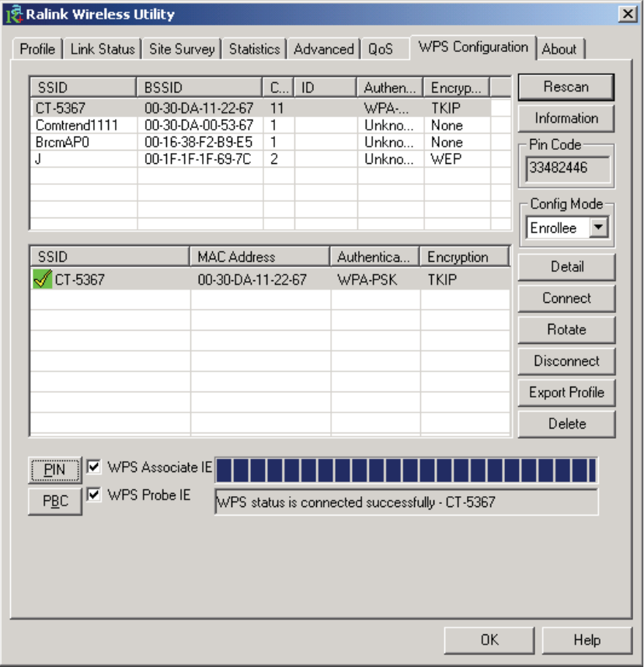Image resolution: width=644 pixels, height=667 pixels.
Task: Click the Connect button
Action: (x=566, y=298)
